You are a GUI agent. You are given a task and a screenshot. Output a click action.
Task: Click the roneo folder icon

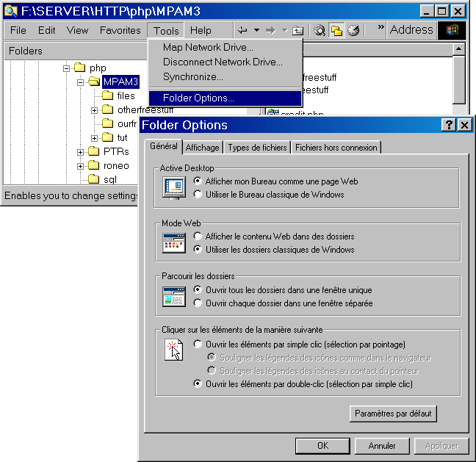93,165
